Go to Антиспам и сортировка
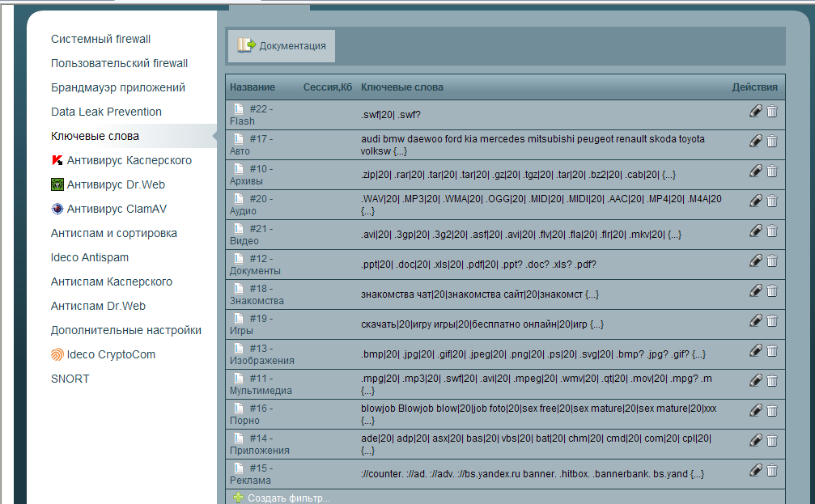The image size is (815, 504). 114,233
